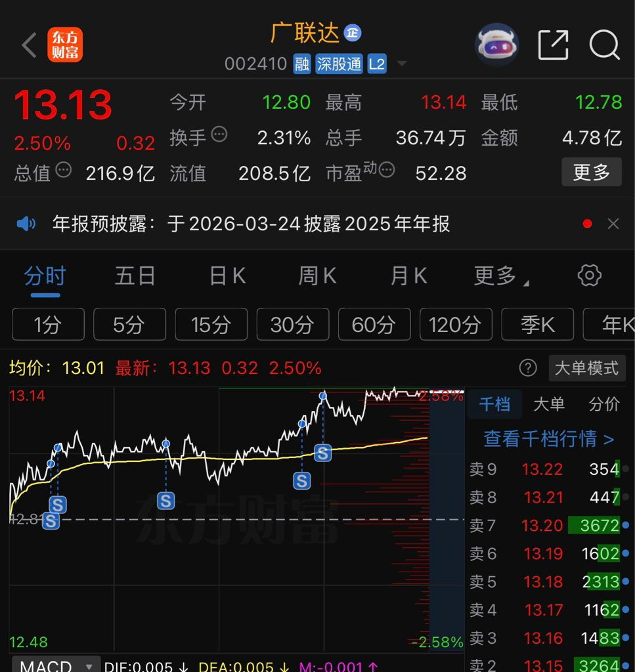Select the 15分 period button
This screenshot has width=635, height=672.
[211, 324]
